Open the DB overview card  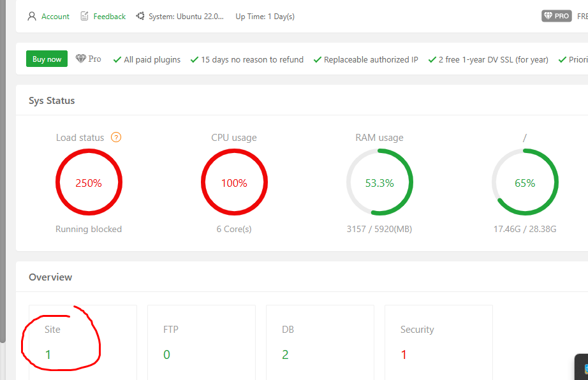click(320, 342)
